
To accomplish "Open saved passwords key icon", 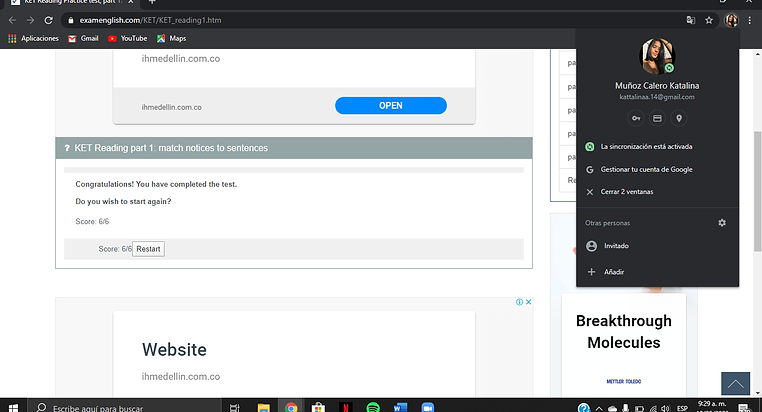I will pos(636,118).
